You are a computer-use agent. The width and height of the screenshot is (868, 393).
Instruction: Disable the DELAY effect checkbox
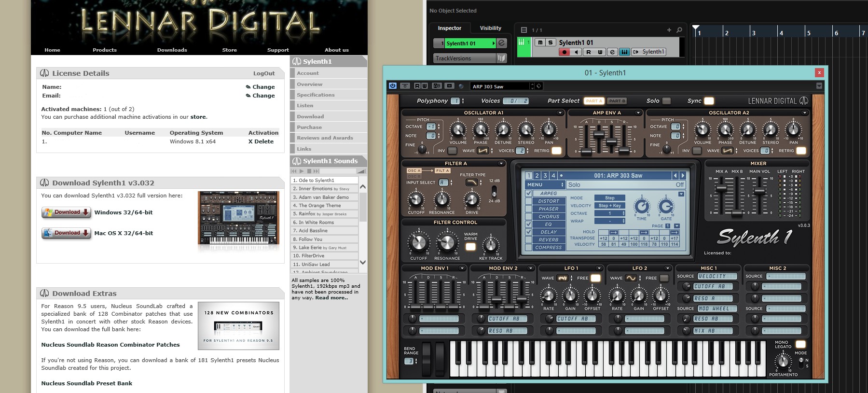(529, 232)
